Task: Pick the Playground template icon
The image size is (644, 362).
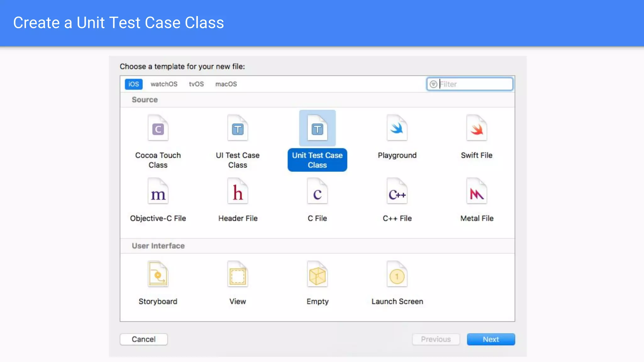Action: click(397, 128)
